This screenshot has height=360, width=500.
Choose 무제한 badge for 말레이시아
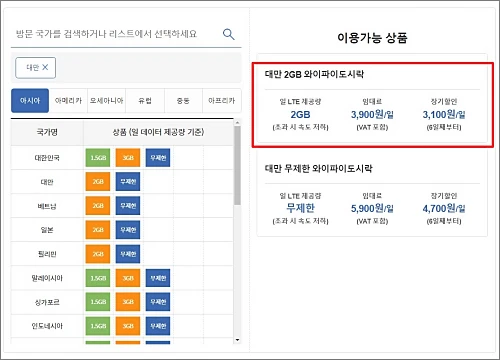point(158,278)
